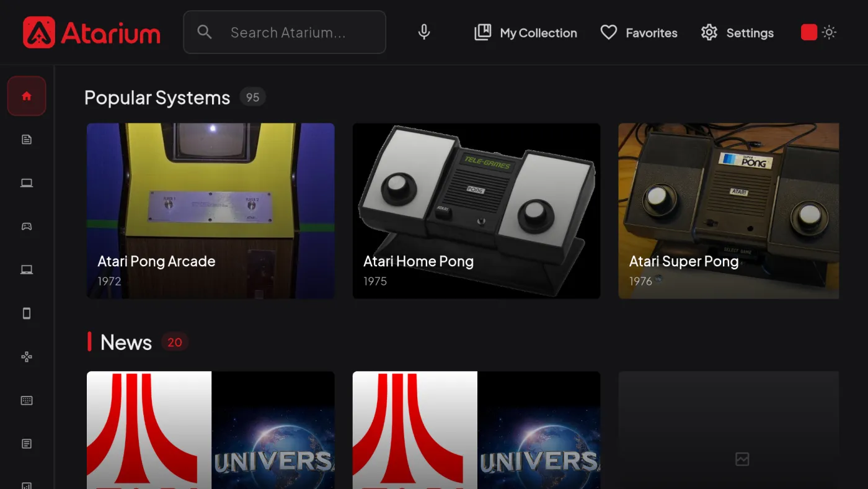Click the magnifier icon in the search box
Screen dimensions: 868x489
pyautogui.click(x=205, y=32)
